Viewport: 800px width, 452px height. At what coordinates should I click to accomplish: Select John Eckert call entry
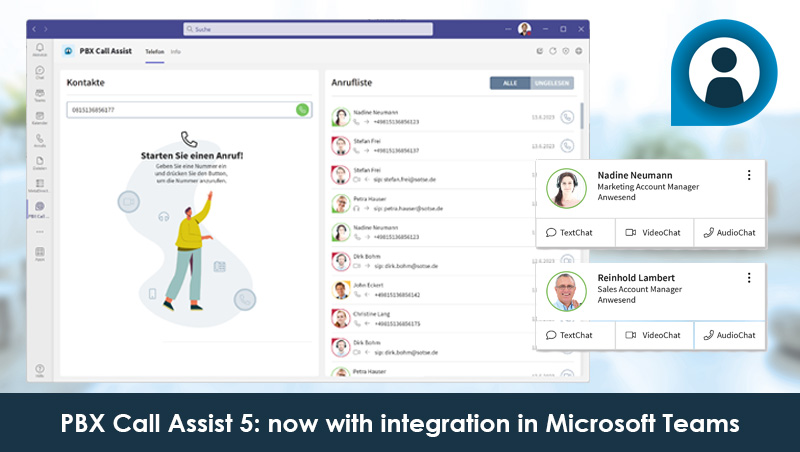click(x=431, y=290)
